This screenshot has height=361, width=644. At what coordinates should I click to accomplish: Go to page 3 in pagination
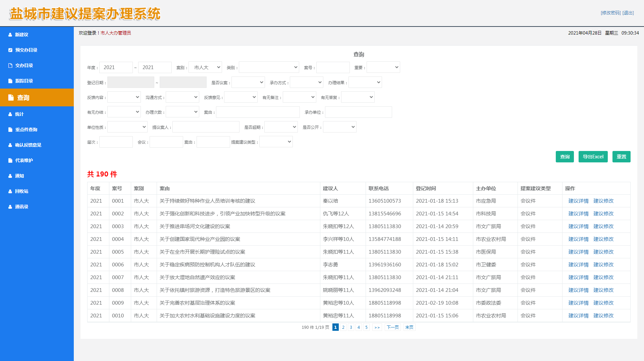pos(351,327)
